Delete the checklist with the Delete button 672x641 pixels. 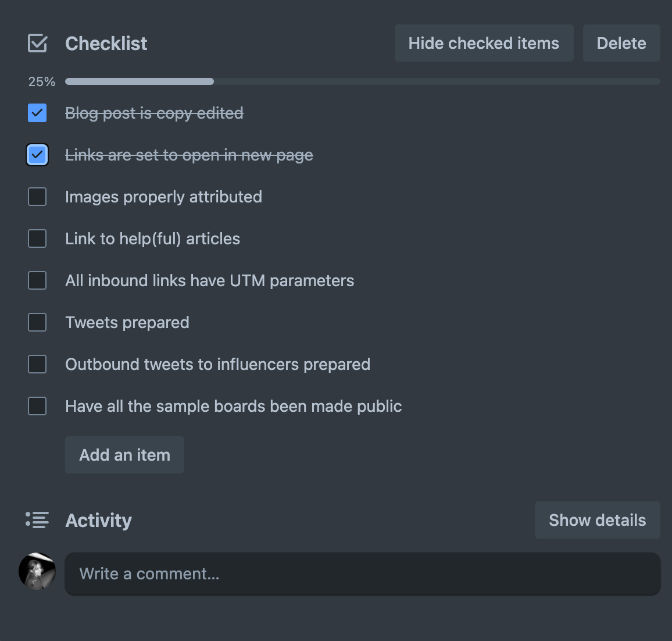[x=621, y=43]
